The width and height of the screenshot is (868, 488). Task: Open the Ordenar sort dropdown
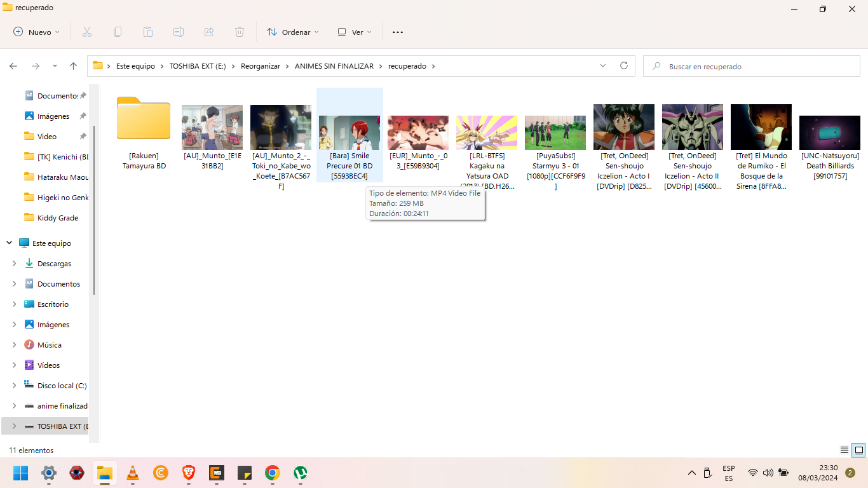point(293,32)
